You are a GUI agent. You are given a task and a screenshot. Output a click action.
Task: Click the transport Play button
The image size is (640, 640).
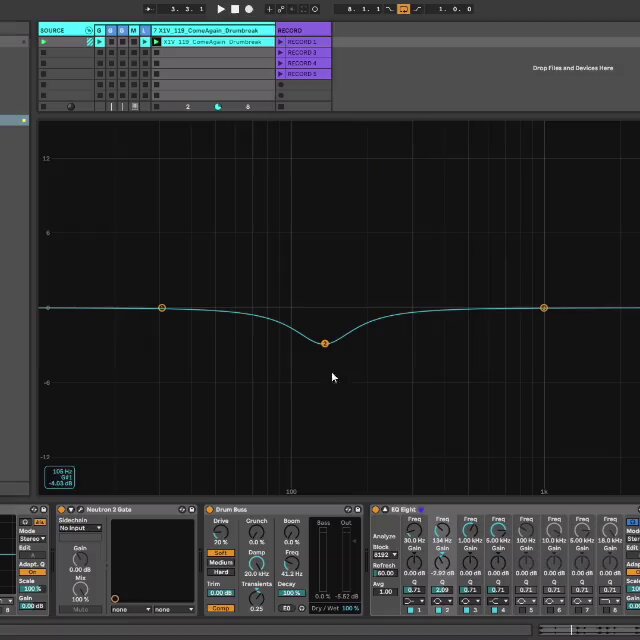point(221,9)
